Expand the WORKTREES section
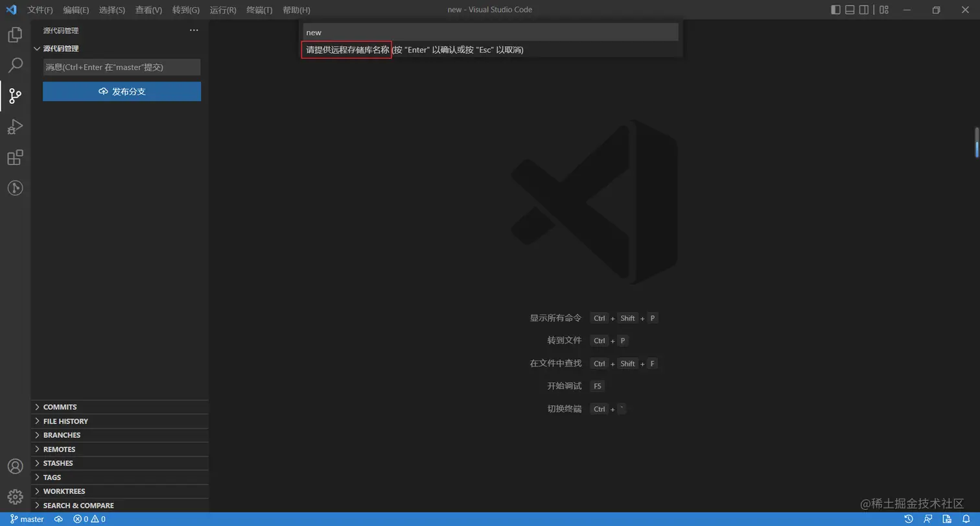 (120, 491)
